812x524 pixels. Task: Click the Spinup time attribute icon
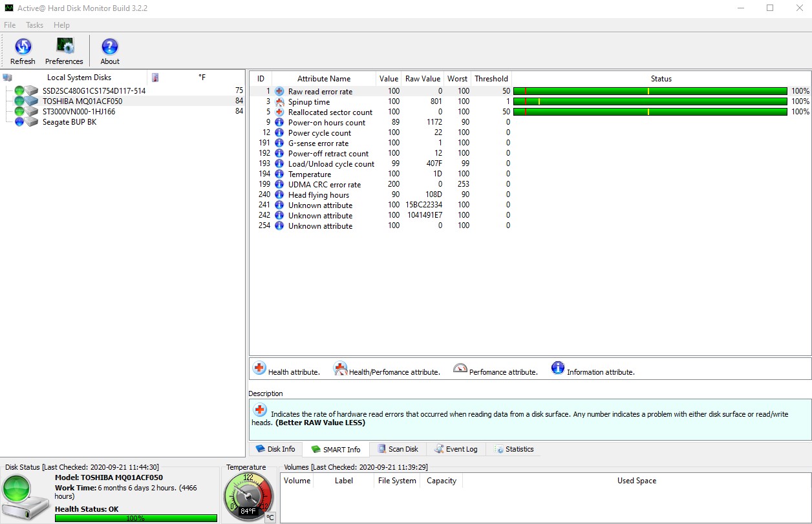[x=279, y=102]
